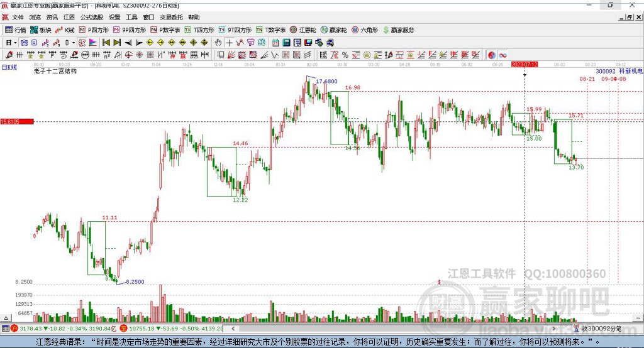
Task: Open the 设置 menu
Action: pyautogui.click(x=114, y=17)
